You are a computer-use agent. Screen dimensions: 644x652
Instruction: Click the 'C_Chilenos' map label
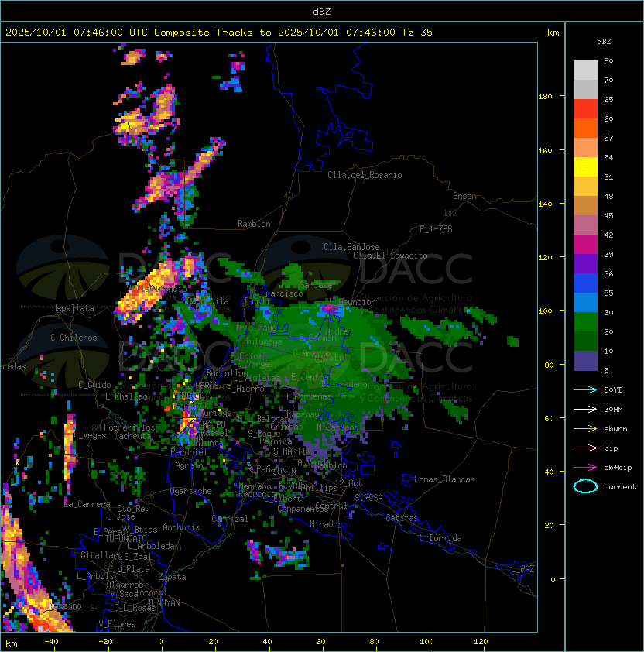click(74, 338)
